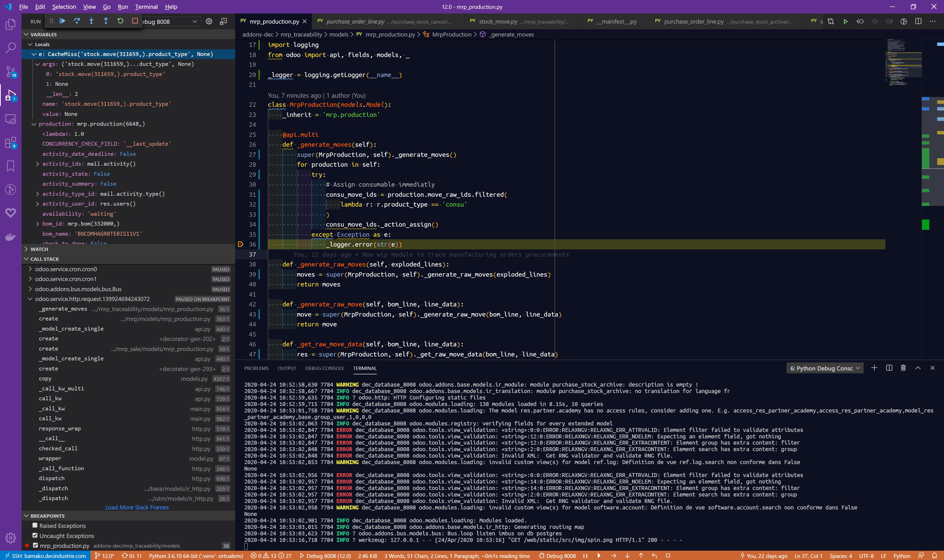The image size is (944, 560).
Task: Click Load More Stack Frames link
Action: pyautogui.click(x=137, y=508)
